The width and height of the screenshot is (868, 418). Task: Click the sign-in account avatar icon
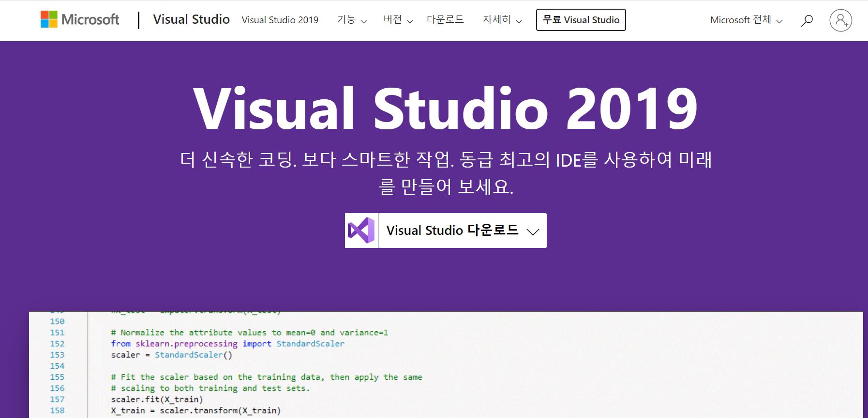point(840,20)
